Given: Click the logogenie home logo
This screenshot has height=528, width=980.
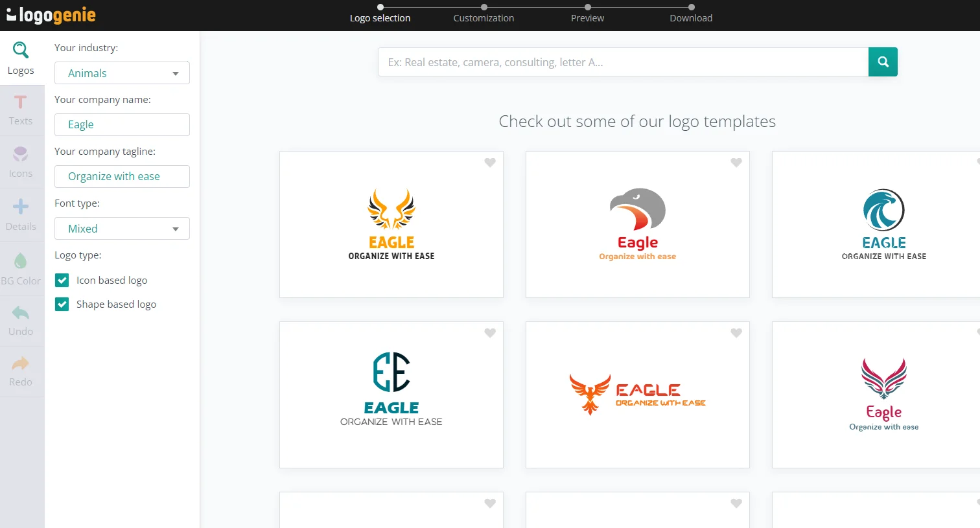Looking at the screenshot, I should tap(51, 16).
